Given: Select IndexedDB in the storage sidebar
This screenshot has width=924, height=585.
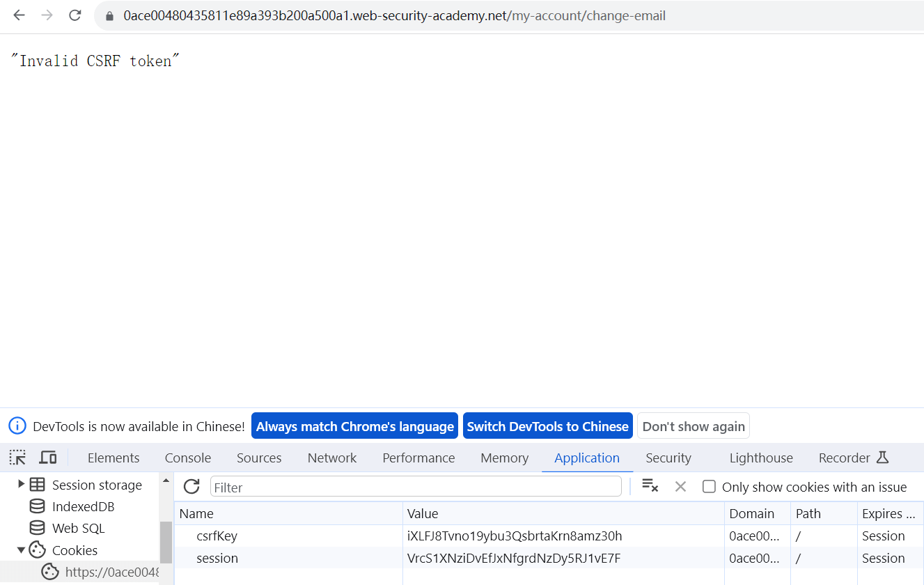Looking at the screenshot, I should coord(83,506).
